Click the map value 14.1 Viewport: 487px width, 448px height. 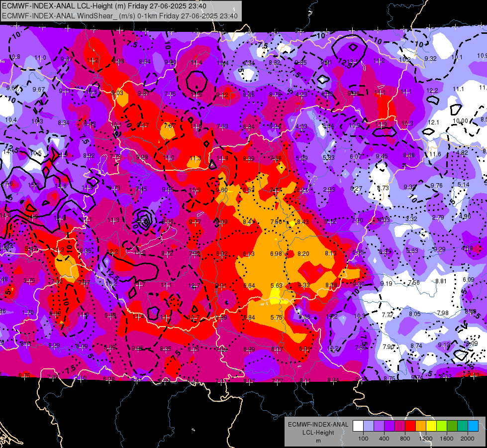[x=8, y=152]
